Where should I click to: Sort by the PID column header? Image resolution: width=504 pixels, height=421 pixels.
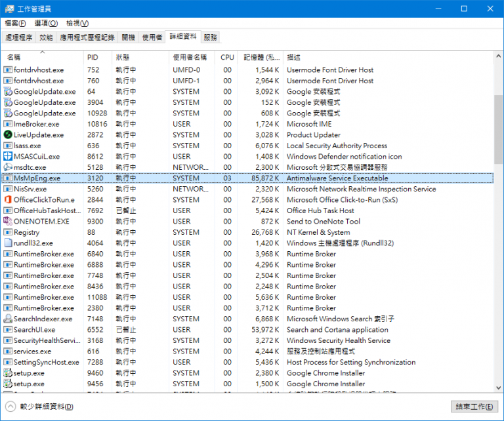(x=98, y=57)
